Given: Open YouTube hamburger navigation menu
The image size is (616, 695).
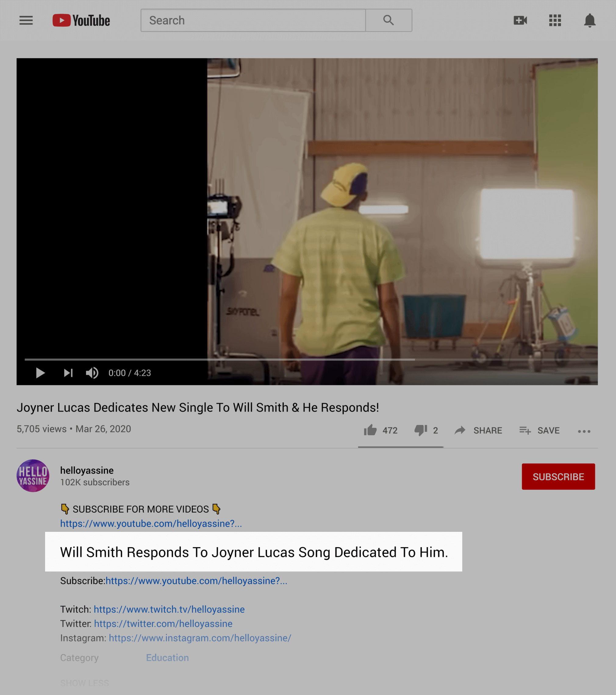Looking at the screenshot, I should point(26,20).
